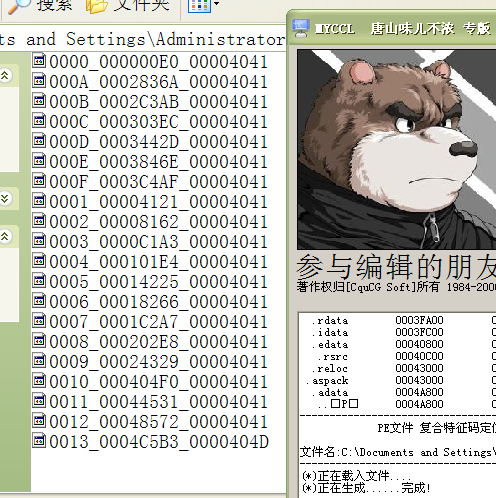
Task: Select file name 0007_0001C2A7_00004041
Action: [158, 322]
